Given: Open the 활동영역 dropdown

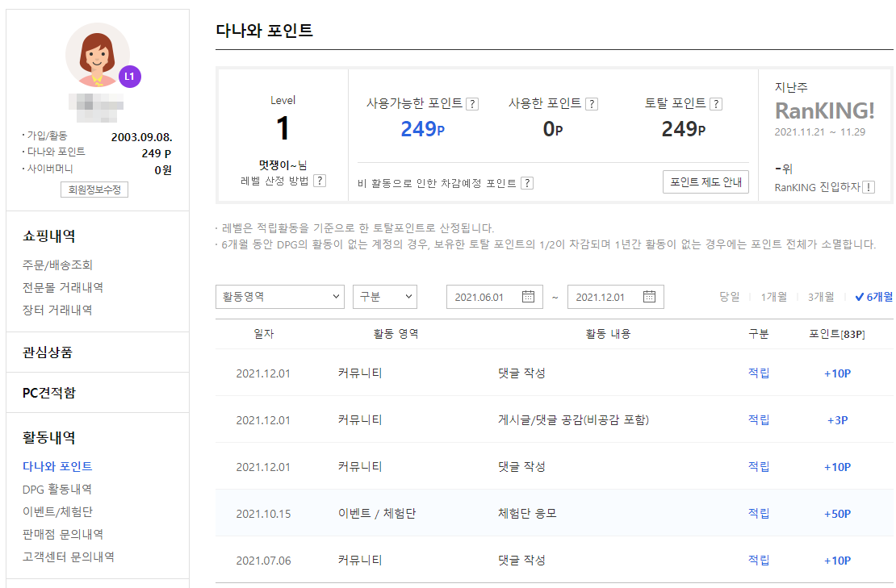Looking at the screenshot, I should (x=280, y=297).
